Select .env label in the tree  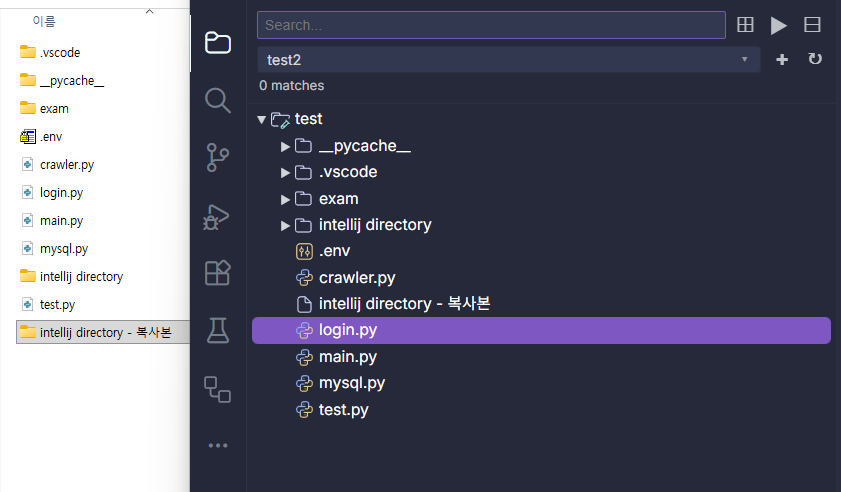(x=335, y=251)
